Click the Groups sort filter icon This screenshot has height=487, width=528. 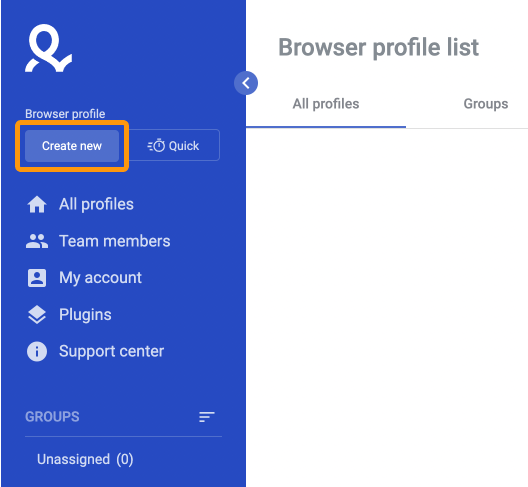tap(206, 417)
